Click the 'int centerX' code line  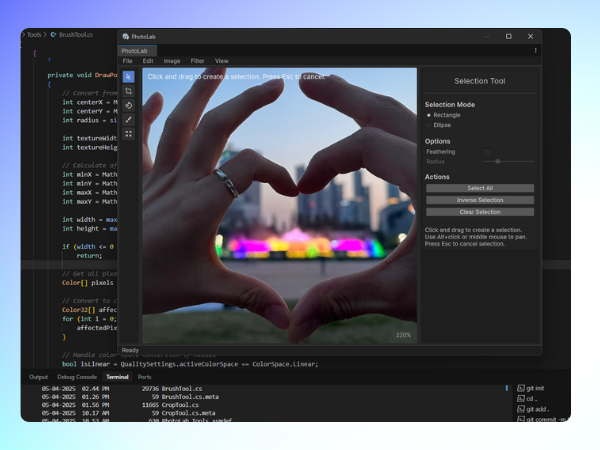[x=90, y=102]
